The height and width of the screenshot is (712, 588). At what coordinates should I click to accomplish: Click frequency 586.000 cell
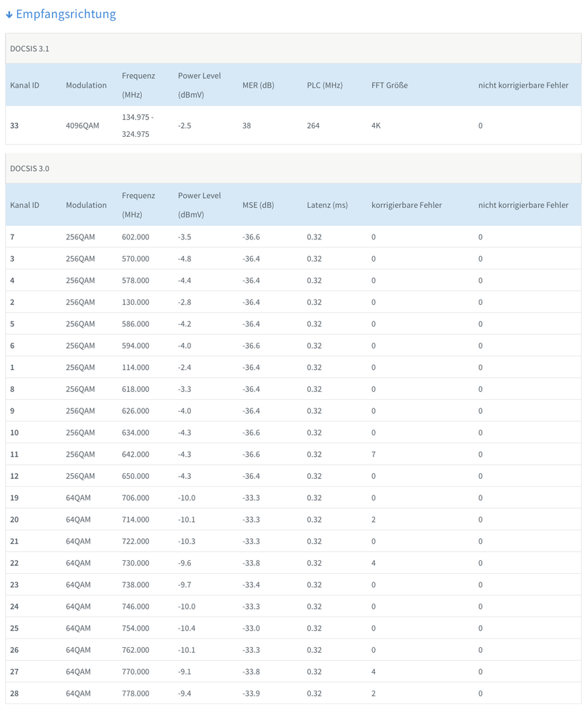pyautogui.click(x=135, y=324)
